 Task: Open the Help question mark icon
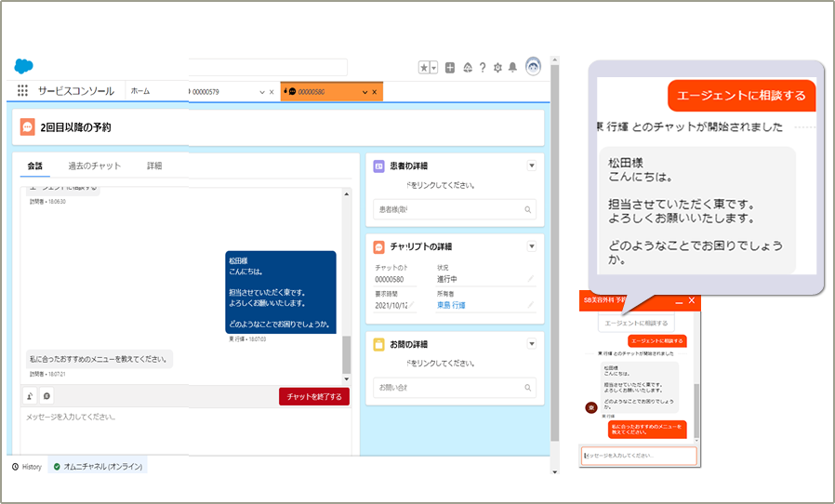pos(483,68)
